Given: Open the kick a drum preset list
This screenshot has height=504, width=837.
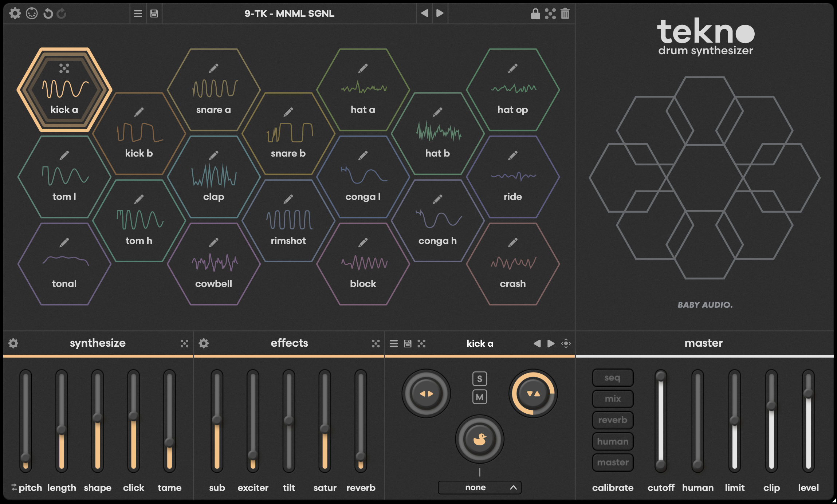Looking at the screenshot, I should pos(394,343).
